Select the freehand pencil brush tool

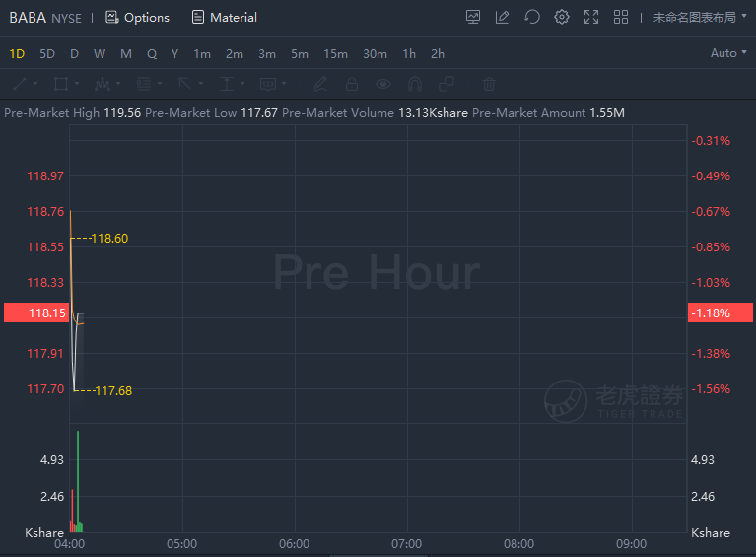click(x=320, y=84)
